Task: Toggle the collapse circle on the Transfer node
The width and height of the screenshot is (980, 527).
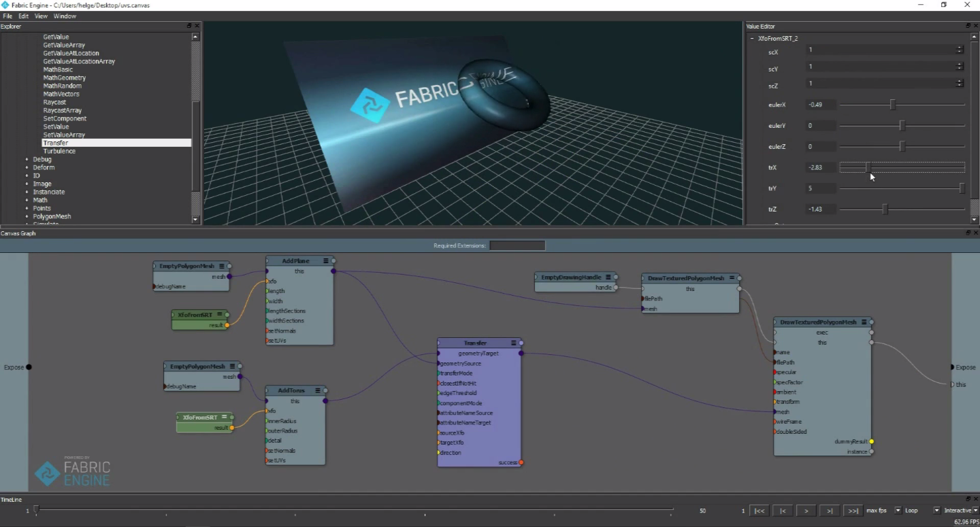Action: [521, 343]
